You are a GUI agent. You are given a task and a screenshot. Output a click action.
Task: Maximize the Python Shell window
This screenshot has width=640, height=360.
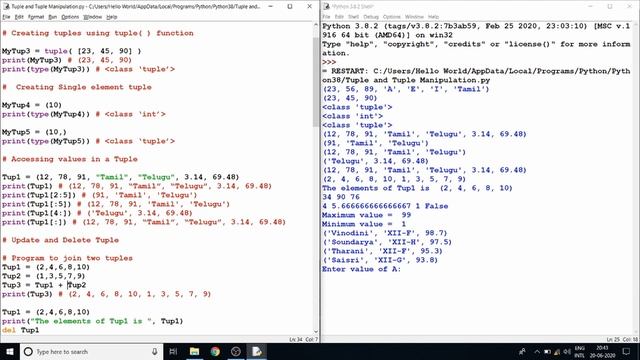tap(610, 7)
